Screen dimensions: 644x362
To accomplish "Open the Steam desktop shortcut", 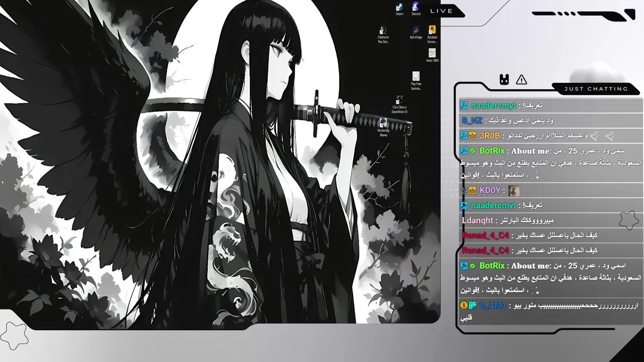I will coord(399,9).
